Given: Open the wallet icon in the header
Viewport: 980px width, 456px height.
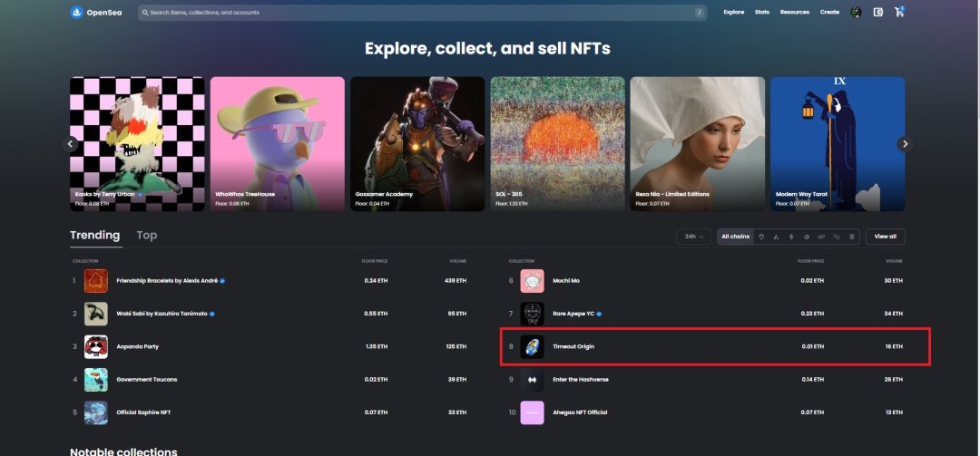Looking at the screenshot, I should point(877,12).
